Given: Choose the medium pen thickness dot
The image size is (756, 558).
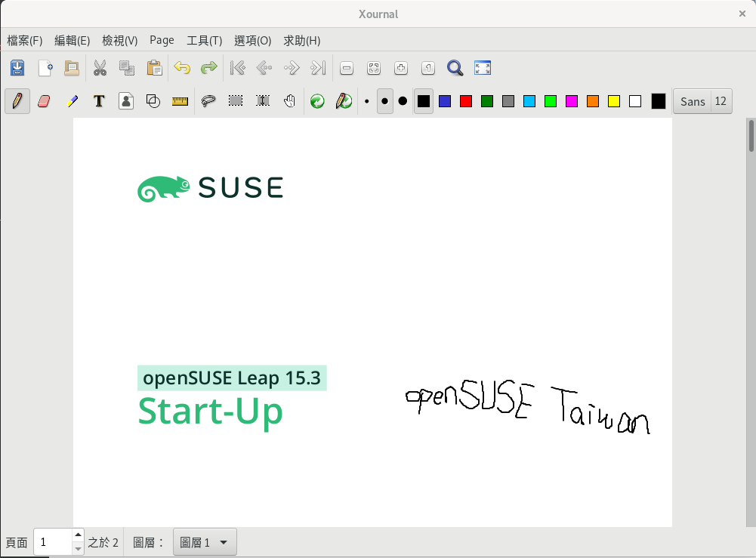Looking at the screenshot, I should coord(384,101).
